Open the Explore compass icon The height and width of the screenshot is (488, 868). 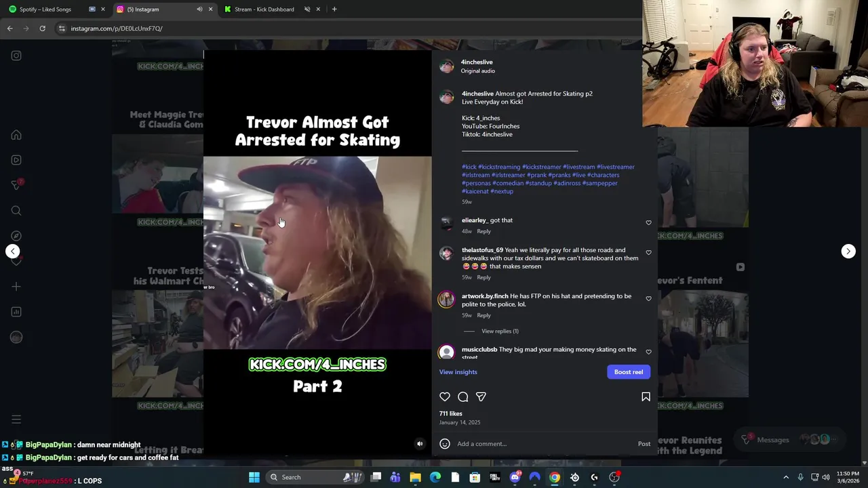(16, 236)
